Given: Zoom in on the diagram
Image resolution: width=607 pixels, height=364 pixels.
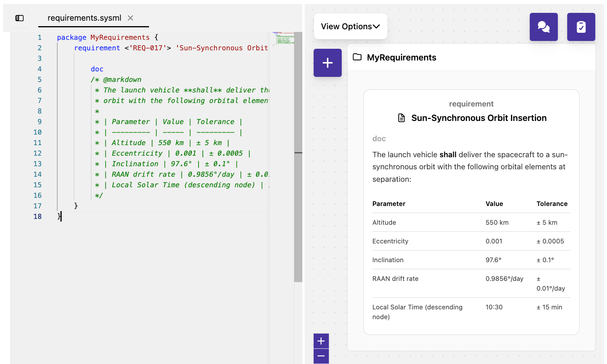Looking at the screenshot, I should coord(321,341).
